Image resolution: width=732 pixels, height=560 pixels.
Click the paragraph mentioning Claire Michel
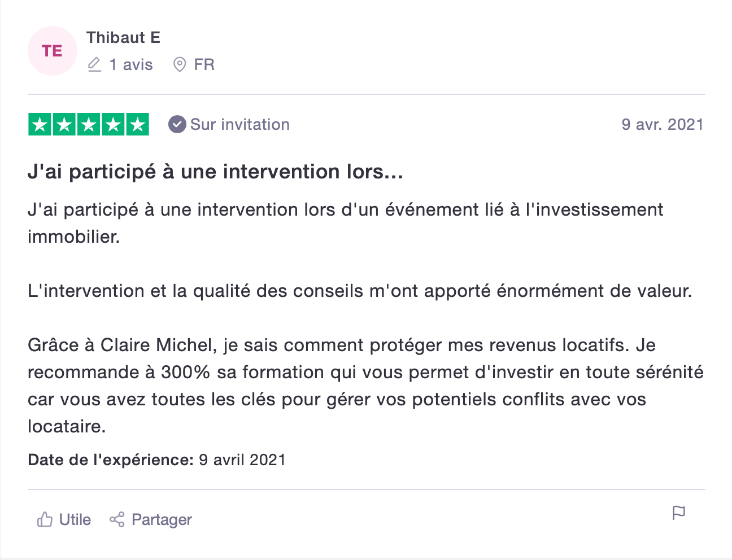(x=365, y=386)
